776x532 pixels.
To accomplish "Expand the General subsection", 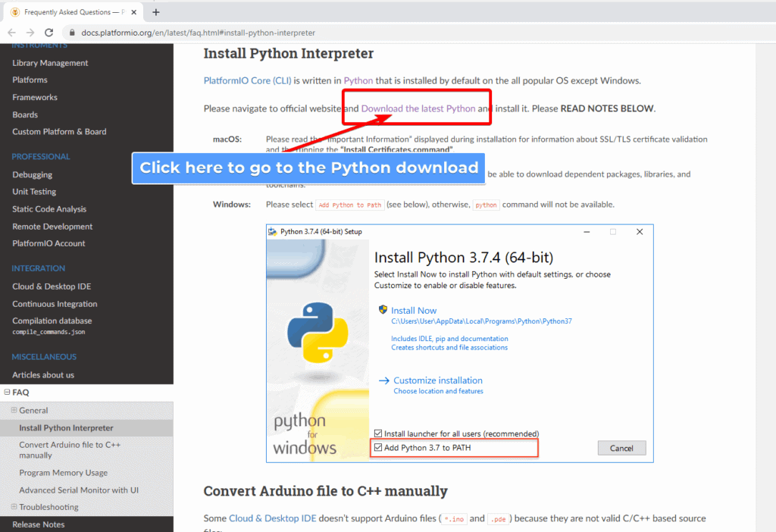I will [x=14, y=410].
